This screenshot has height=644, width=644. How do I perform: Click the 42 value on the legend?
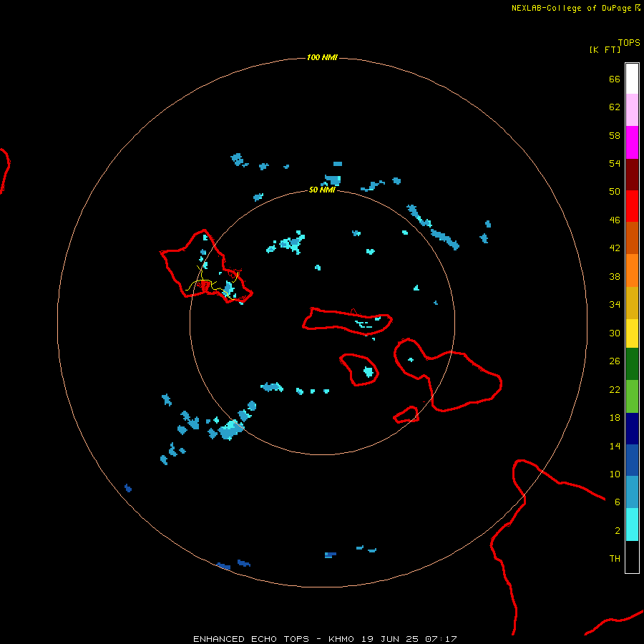point(615,248)
